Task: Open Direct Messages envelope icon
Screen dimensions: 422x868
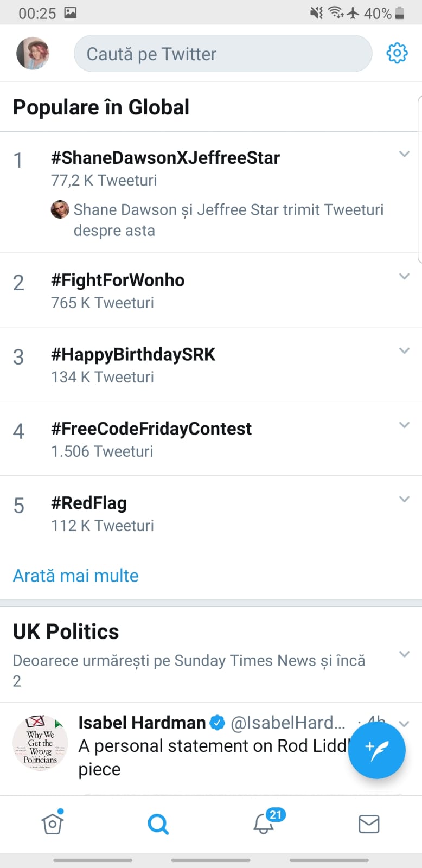Action: tap(369, 824)
